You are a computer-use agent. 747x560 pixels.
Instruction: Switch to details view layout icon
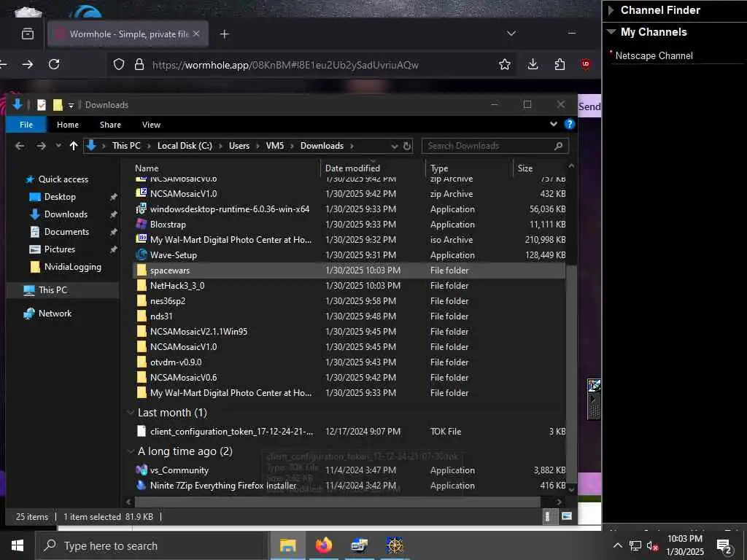(x=547, y=516)
